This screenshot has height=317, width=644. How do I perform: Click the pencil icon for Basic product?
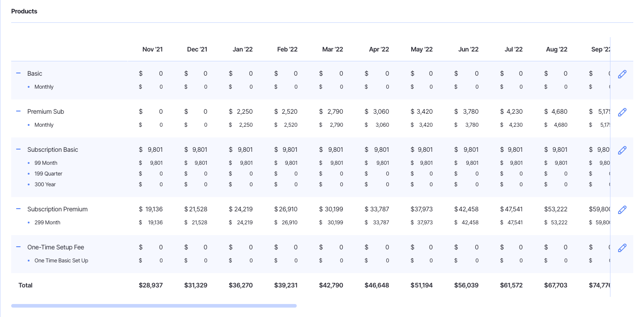[x=622, y=74]
